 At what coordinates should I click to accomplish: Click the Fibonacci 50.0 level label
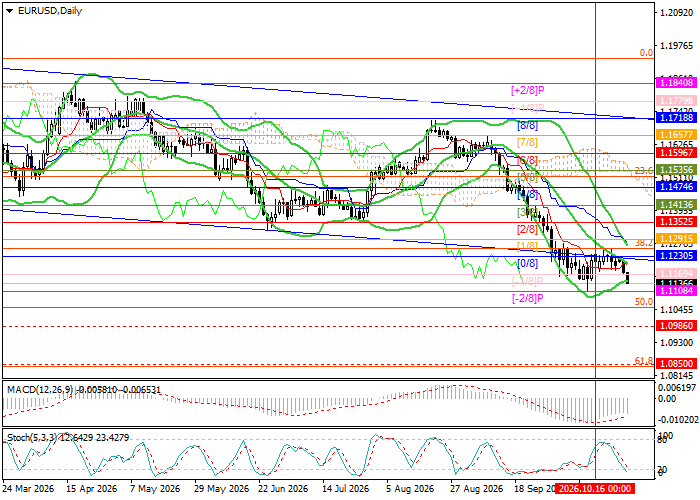644,302
